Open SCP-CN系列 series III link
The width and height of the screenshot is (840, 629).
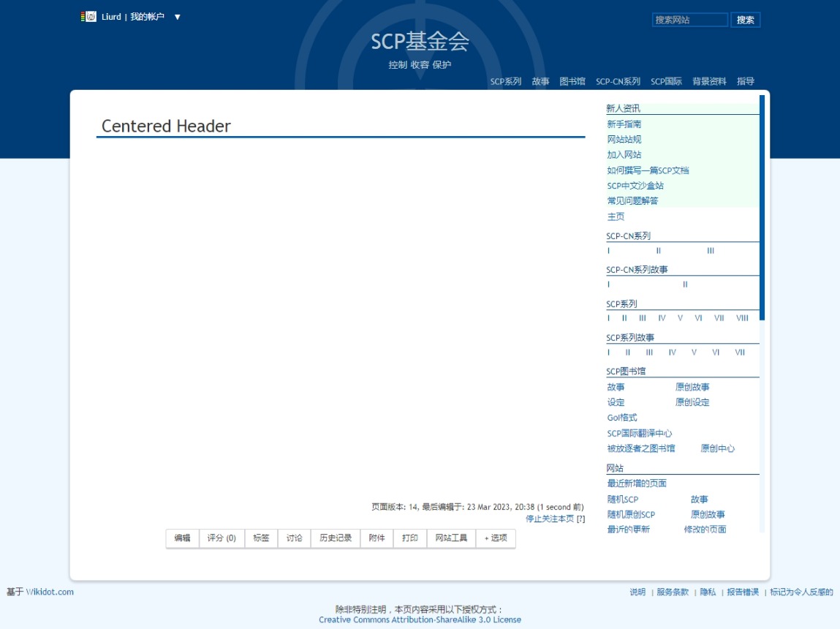(711, 251)
